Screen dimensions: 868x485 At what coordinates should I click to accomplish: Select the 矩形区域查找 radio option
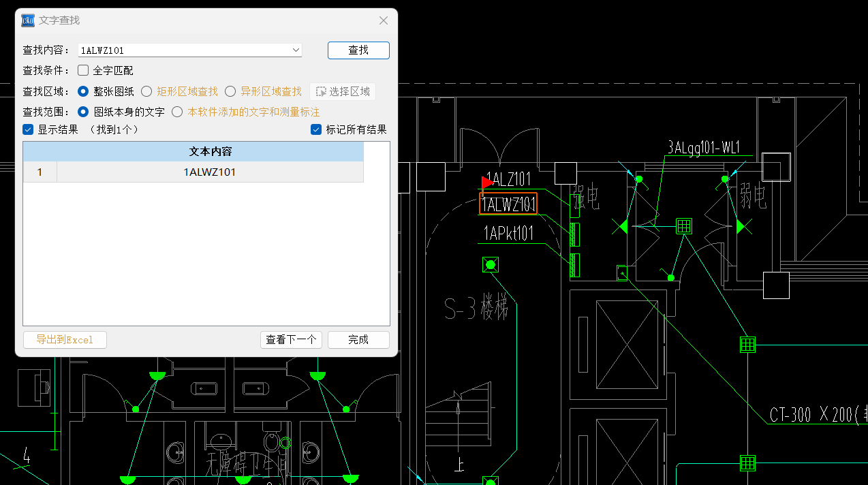coord(146,91)
